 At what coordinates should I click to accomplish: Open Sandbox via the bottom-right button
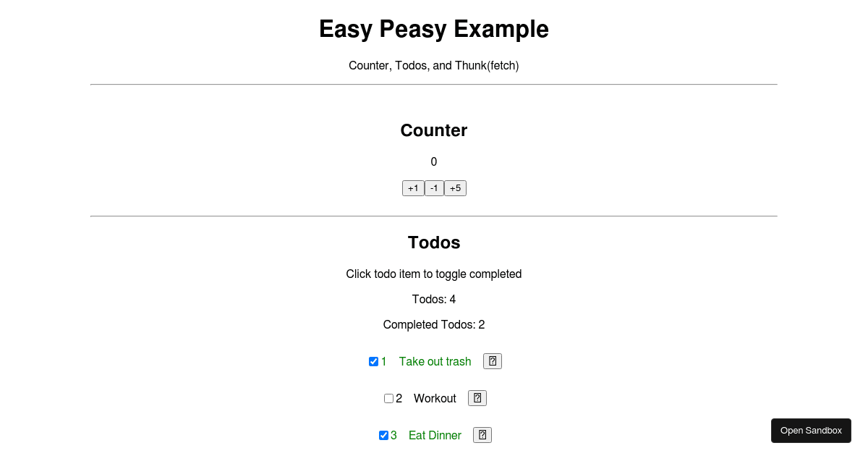[811, 430]
